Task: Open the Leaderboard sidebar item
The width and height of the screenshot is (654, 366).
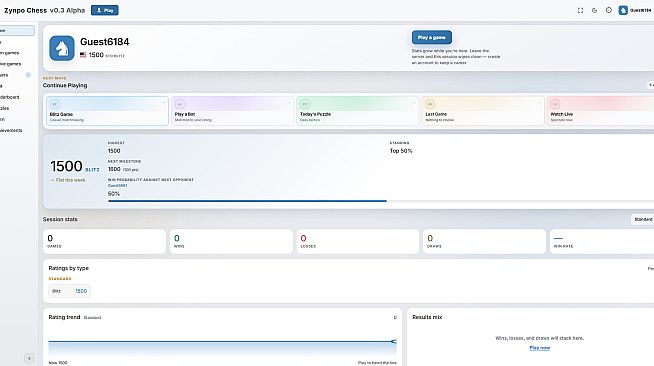Action: click(x=11, y=97)
